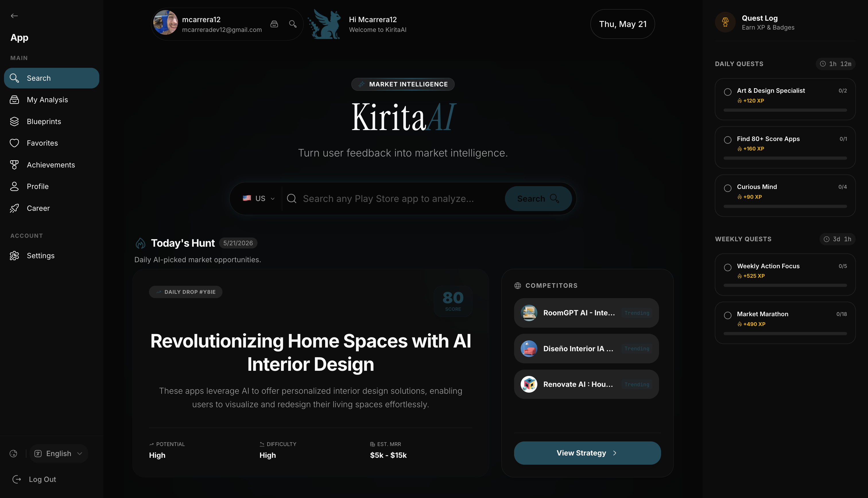Click the teal Search button

(538, 198)
